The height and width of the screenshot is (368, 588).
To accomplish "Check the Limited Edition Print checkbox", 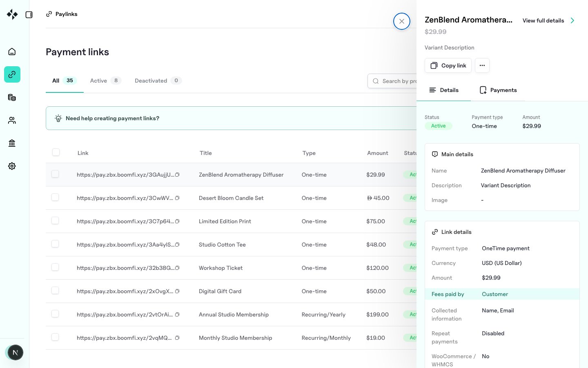I will pos(55,220).
